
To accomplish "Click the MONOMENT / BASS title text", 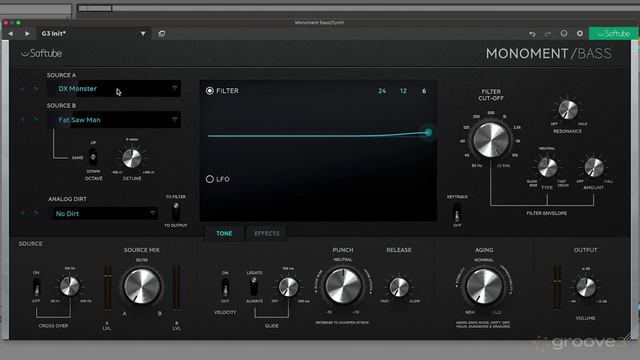I will 549,53.
